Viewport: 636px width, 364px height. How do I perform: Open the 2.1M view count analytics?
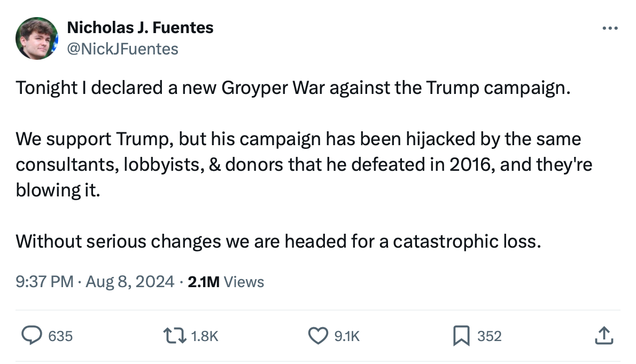tap(203, 281)
